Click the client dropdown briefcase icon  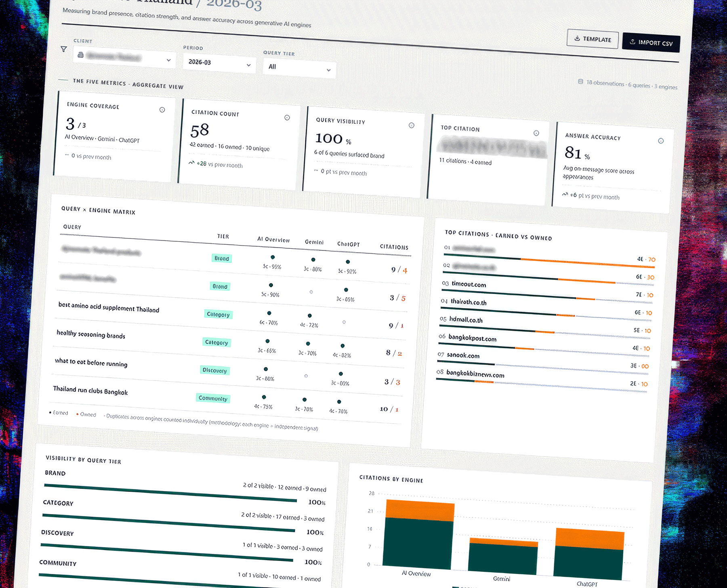80,55
